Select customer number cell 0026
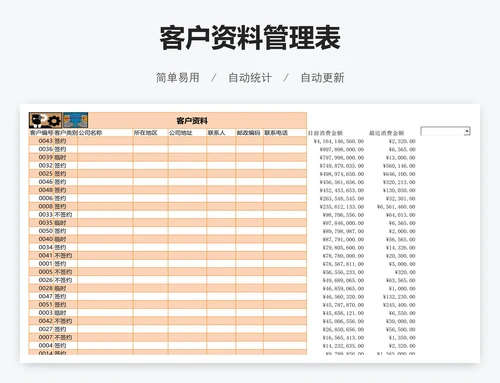Screen dimensions: 500x383 point(46,280)
